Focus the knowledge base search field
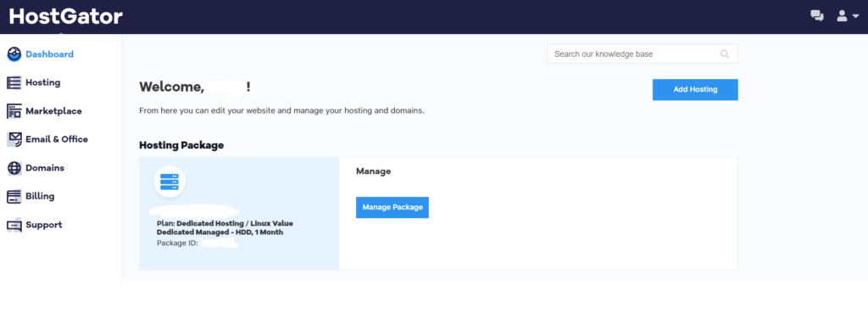The height and width of the screenshot is (336, 868). tap(643, 53)
